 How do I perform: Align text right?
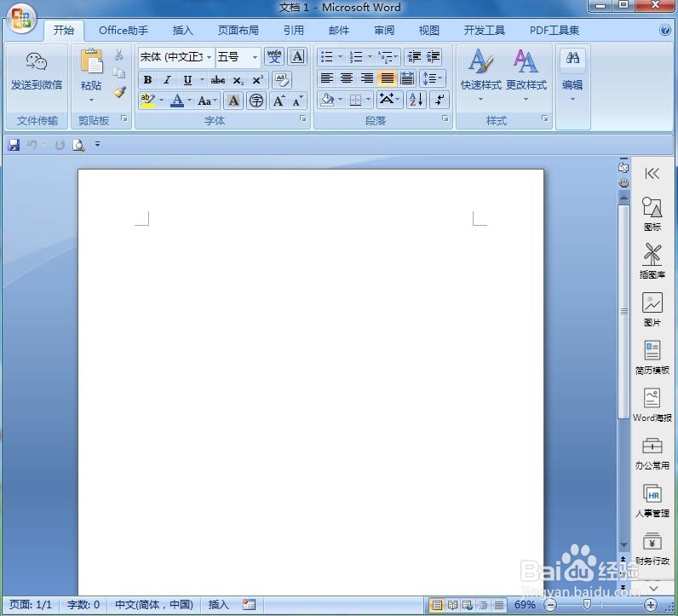pyautogui.click(x=366, y=78)
